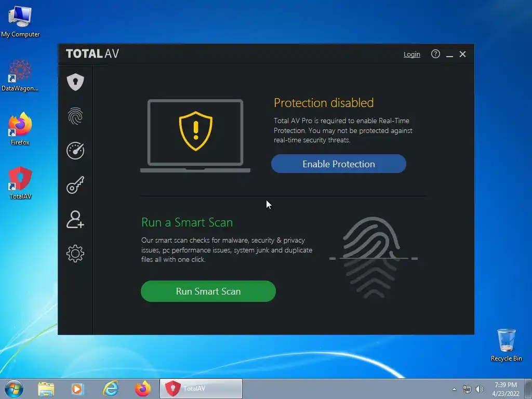Screen dimensions: 532x399
Task: Select the TotalAV desktop shortcut
Action: coord(20,183)
